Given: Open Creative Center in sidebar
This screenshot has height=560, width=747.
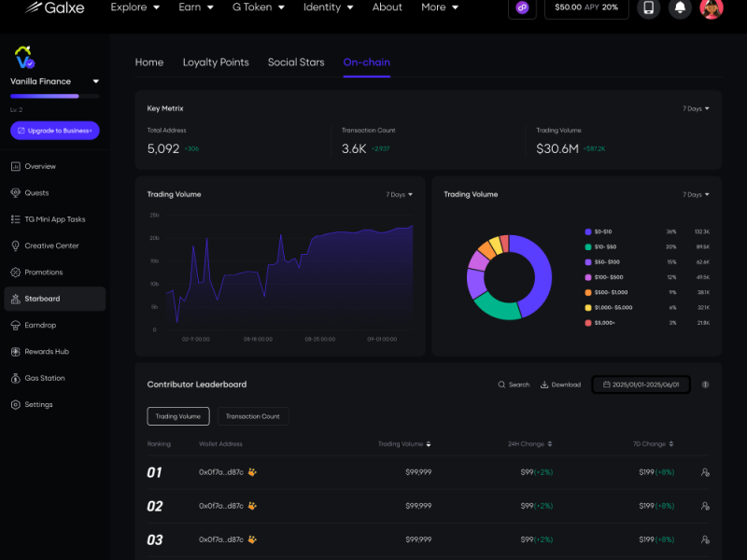Looking at the screenshot, I should (x=55, y=245).
